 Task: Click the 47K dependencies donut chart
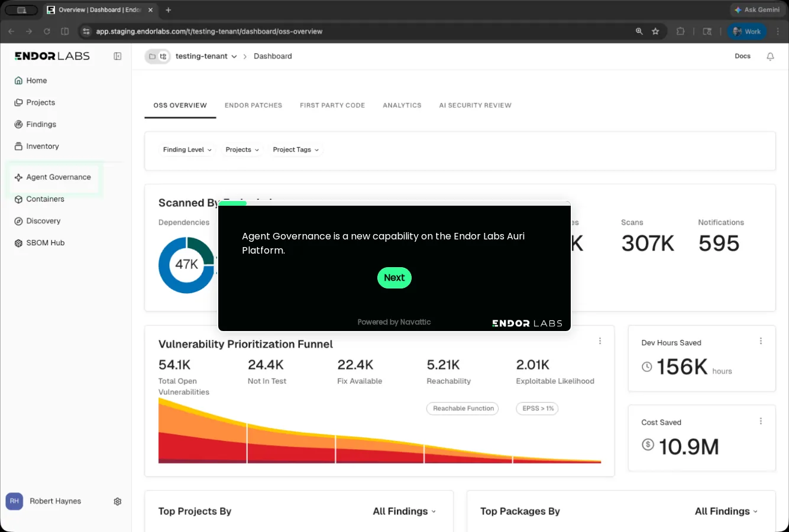tap(186, 265)
